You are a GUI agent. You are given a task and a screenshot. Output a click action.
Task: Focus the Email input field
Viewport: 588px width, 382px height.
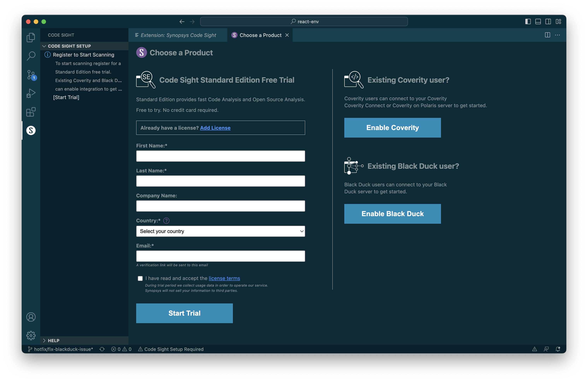point(220,256)
